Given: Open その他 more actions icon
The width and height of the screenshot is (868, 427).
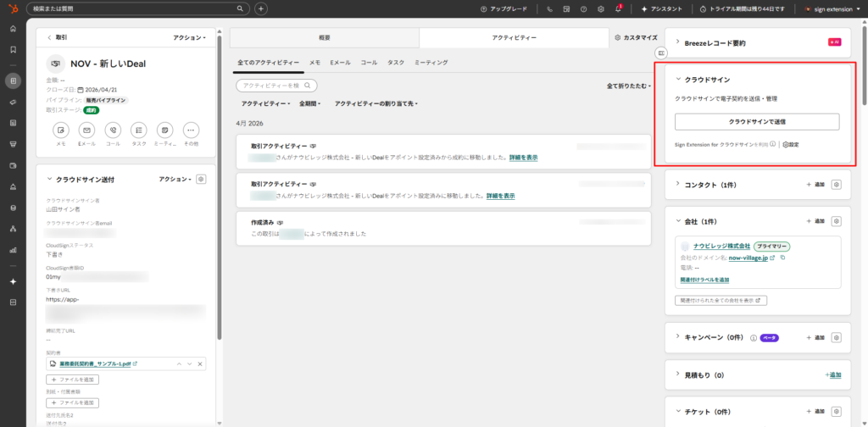Looking at the screenshot, I should [x=191, y=130].
